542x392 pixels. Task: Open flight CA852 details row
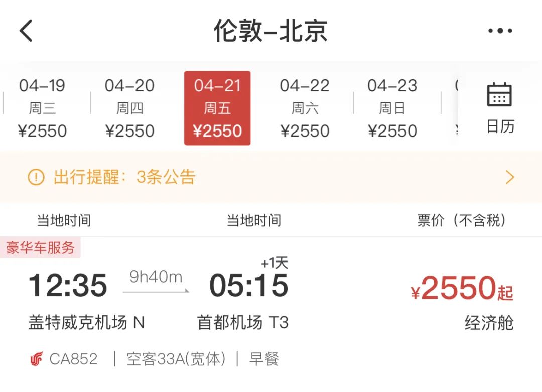[71, 358]
